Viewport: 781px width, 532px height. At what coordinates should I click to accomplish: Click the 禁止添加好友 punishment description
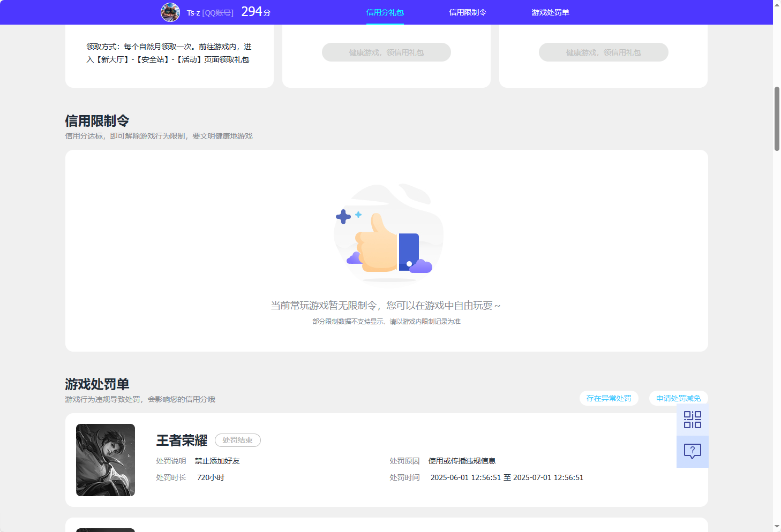click(x=216, y=460)
